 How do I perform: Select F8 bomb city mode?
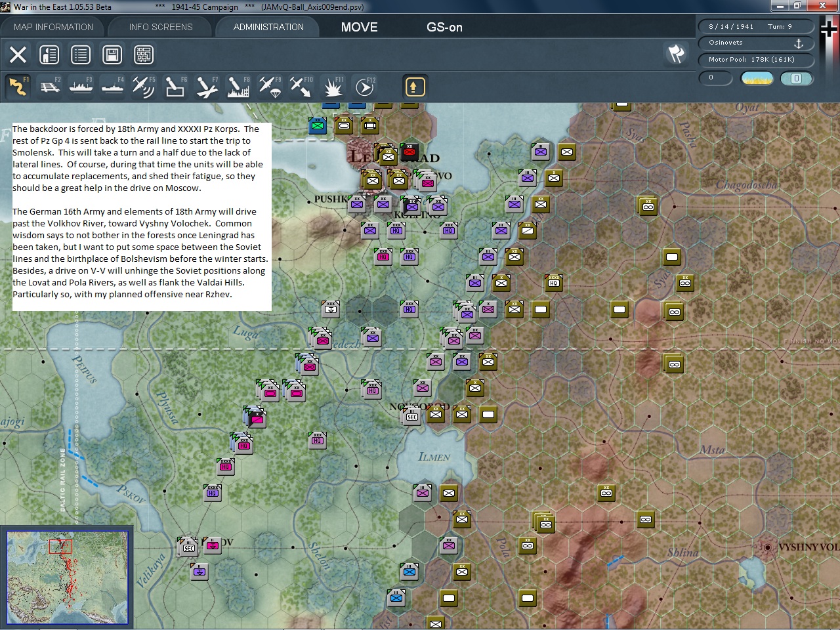pos(238,87)
